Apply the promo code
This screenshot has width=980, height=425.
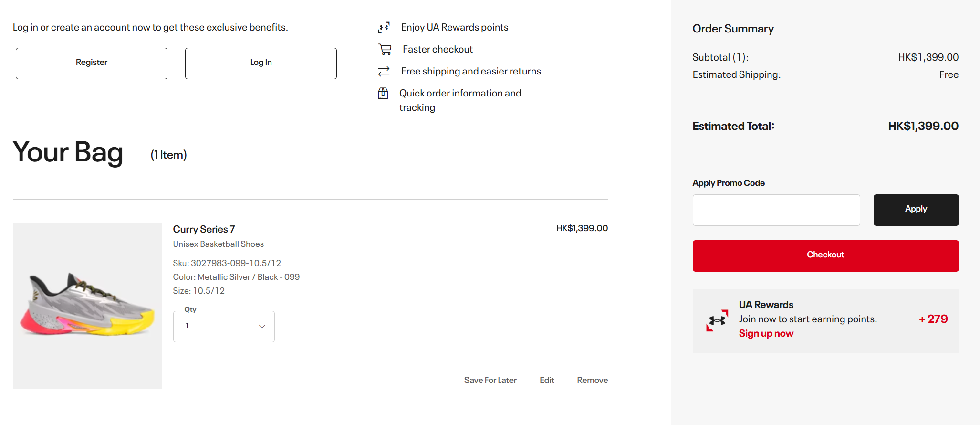coord(916,210)
